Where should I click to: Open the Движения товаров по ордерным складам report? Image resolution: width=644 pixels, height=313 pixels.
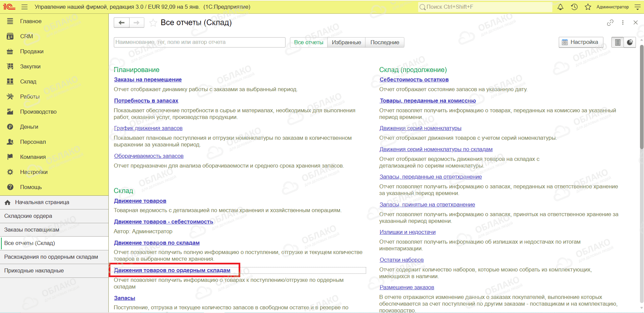click(x=172, y=270)
